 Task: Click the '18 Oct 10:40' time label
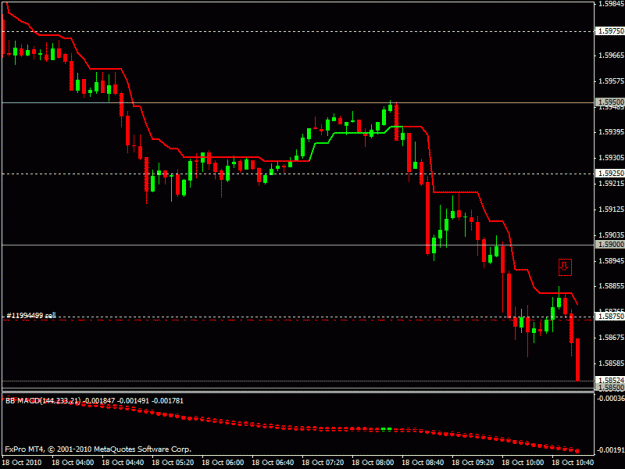click(573, 462)
